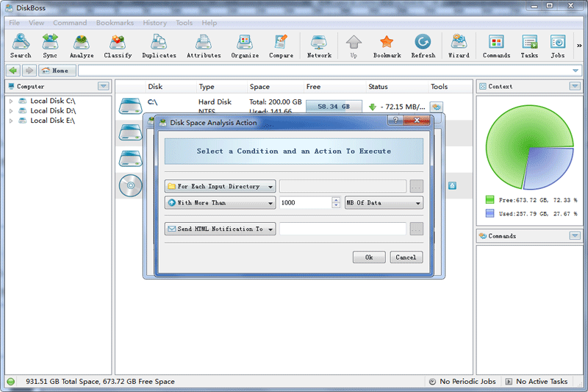Click the 1000 value input field
Screen dimensions: 588x392
(305, 203)
